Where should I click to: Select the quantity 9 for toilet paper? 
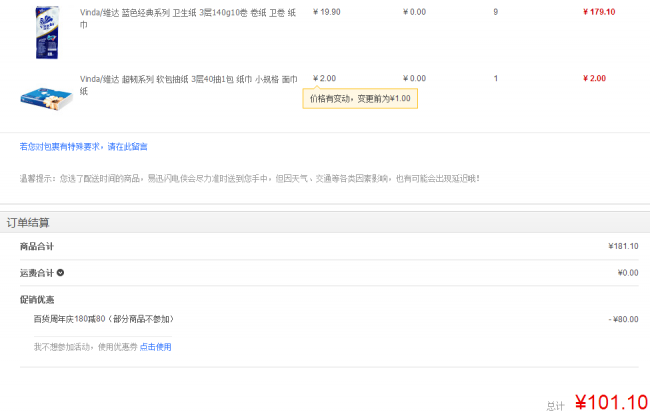[x=495, y=12]
